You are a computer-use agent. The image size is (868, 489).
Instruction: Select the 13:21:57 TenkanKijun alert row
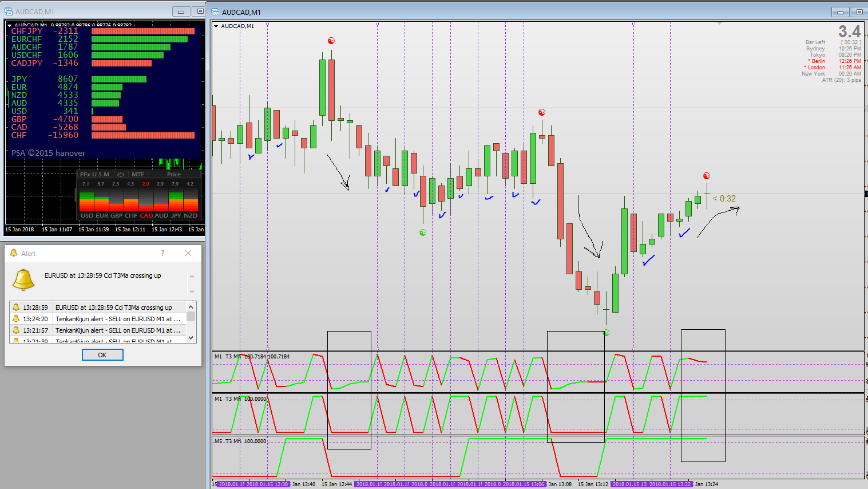(x=98, y=330)
